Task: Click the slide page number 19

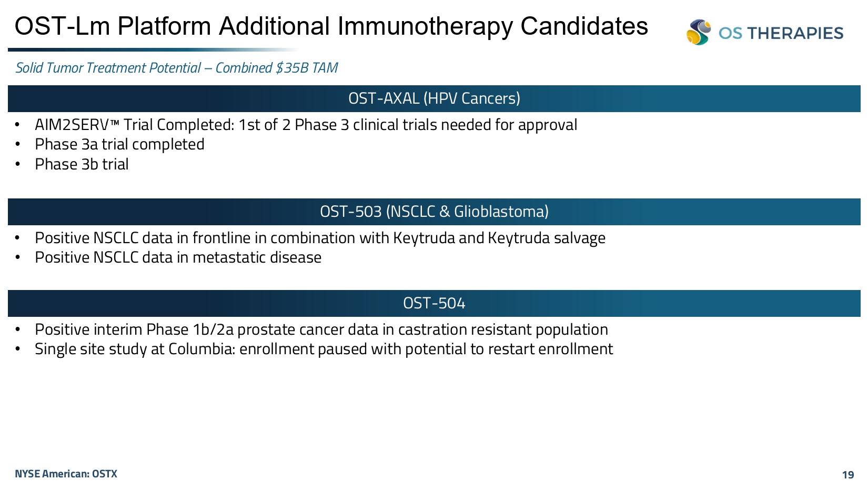Action: 847,475
